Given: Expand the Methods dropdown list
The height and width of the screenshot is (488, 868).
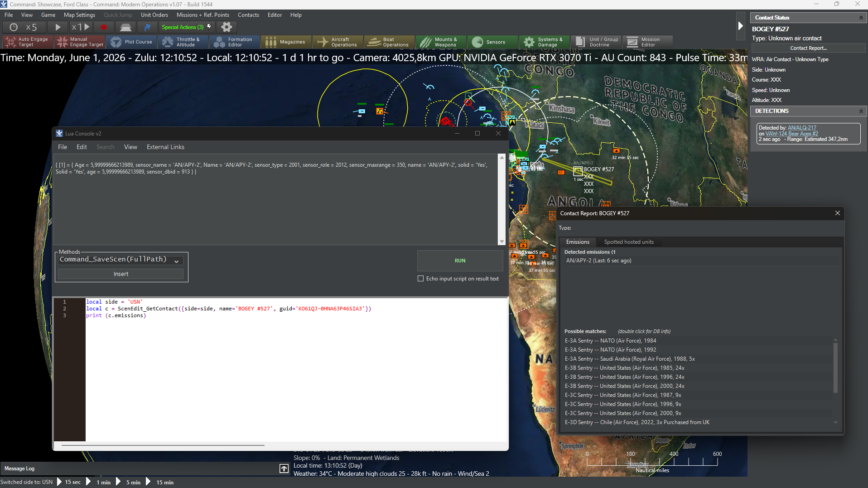Looking at the screenshot, I should click(177, 261).
